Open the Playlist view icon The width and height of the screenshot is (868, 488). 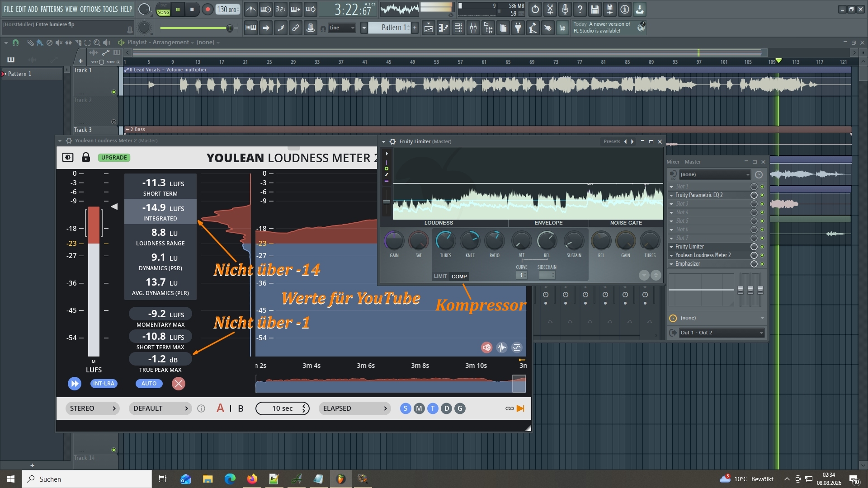(x=429, y=28)
